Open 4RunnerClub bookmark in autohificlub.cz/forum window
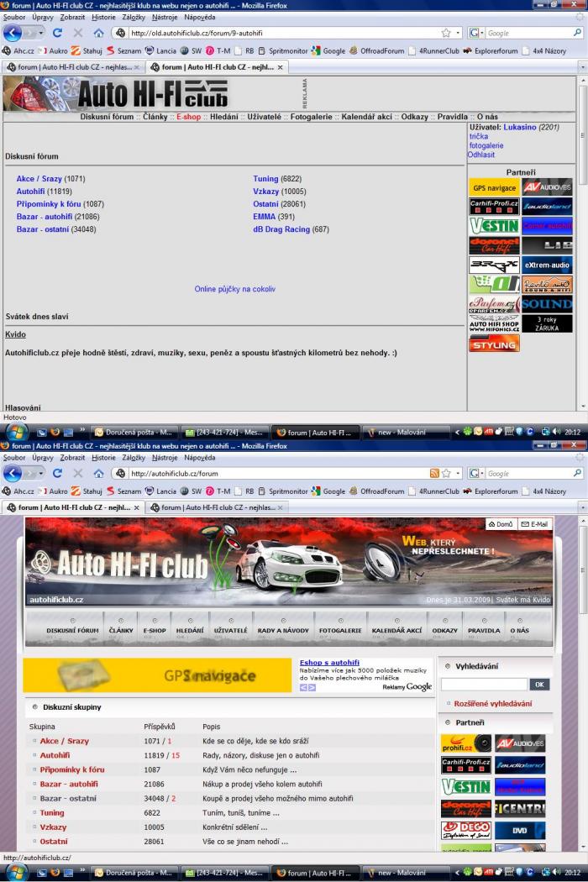588x882 pixels. 433,491
